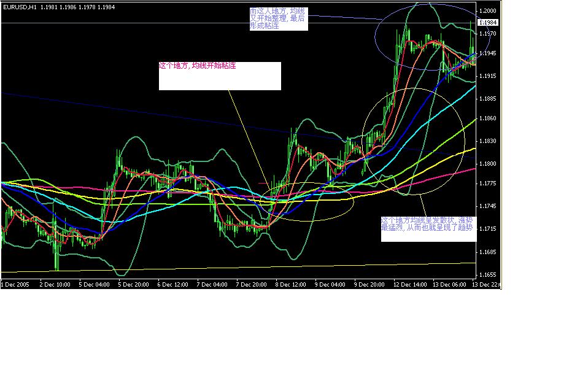Screen dimensions: 588x367
Task: Click the 1.1800 price axis label
Action: [x=488, y=164]
